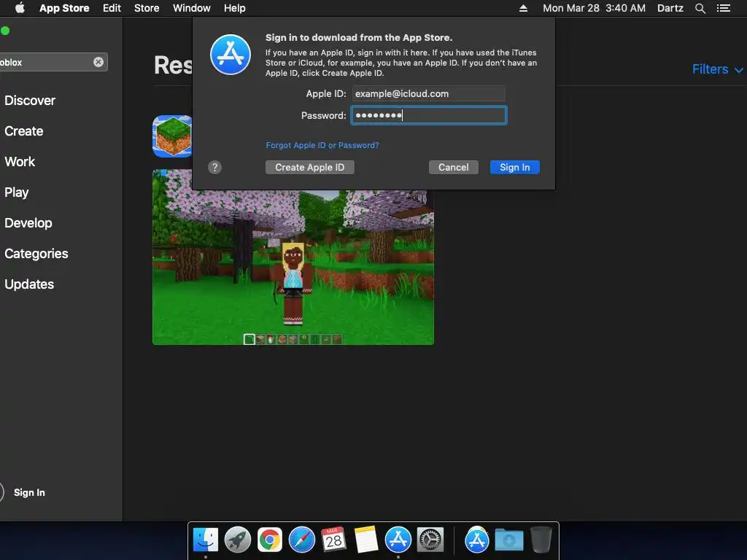
Task: Click Sign In at the sidebar bottom
Action: click(29, 492)
